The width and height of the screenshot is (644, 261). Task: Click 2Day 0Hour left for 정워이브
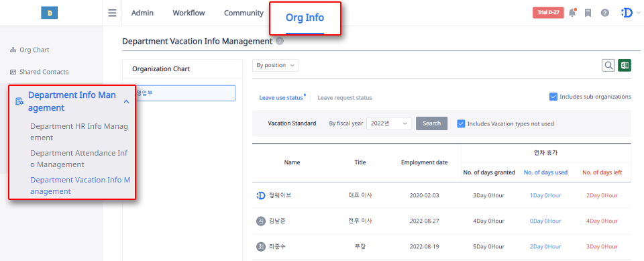[602, 196]
